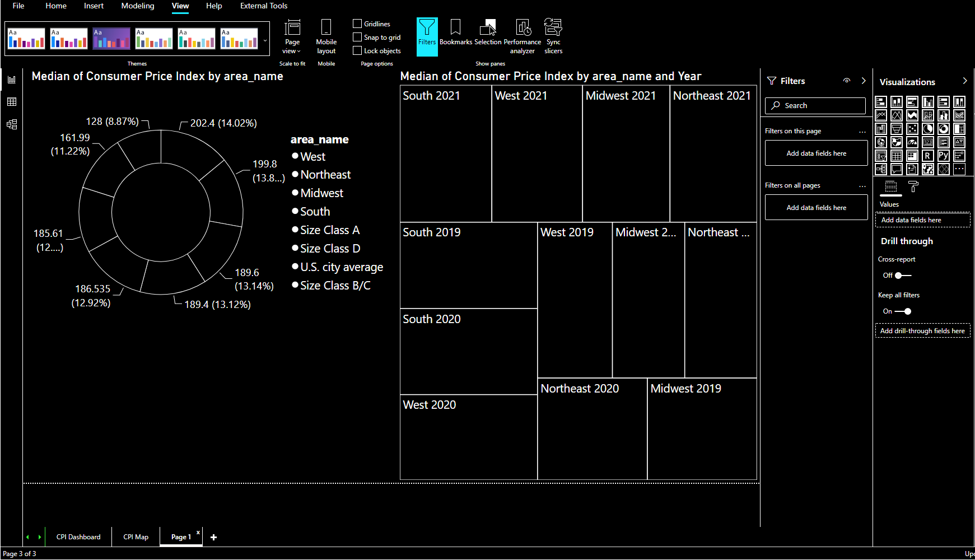Open ellipsis menu for Filters on all pages
The height and width of the screenshot is (560, 975).
point(862,186)
